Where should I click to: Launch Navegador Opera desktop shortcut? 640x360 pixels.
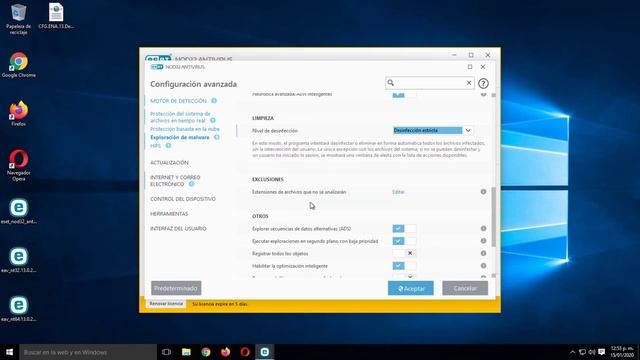[18, 165]
